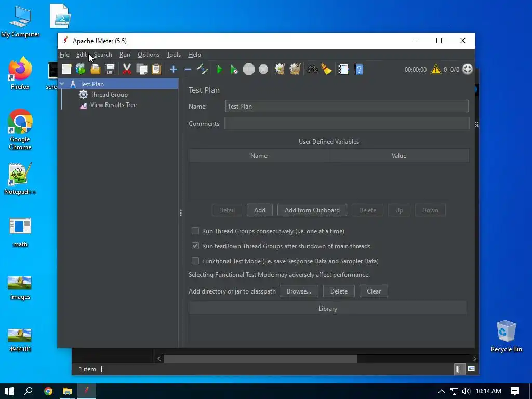
Task: Click Add from Clipboard button
Action: (312, 210)
